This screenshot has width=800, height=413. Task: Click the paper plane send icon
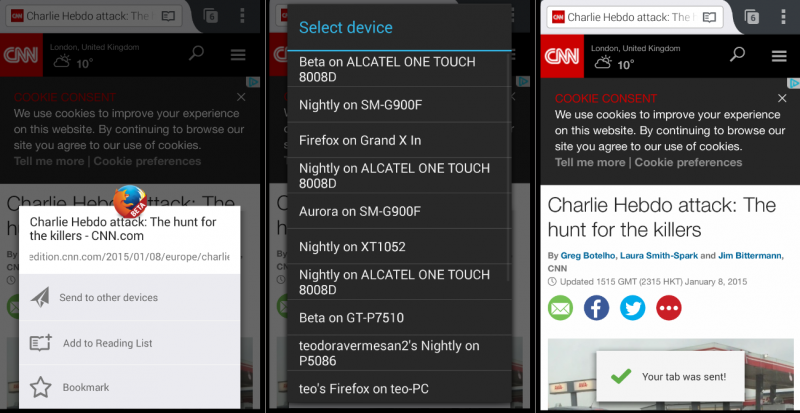point(40,298)
